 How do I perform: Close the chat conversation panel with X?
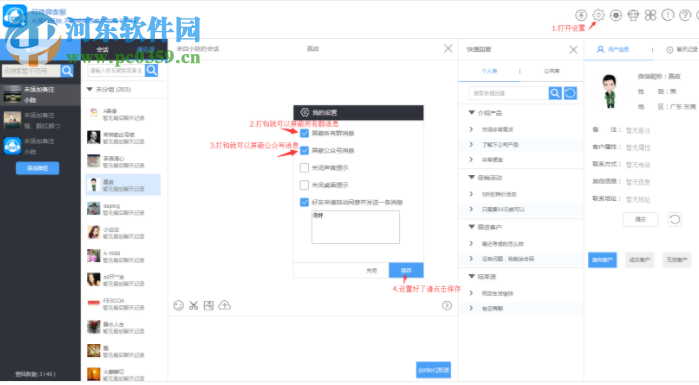pyautogui.click(x=448, y=49)
